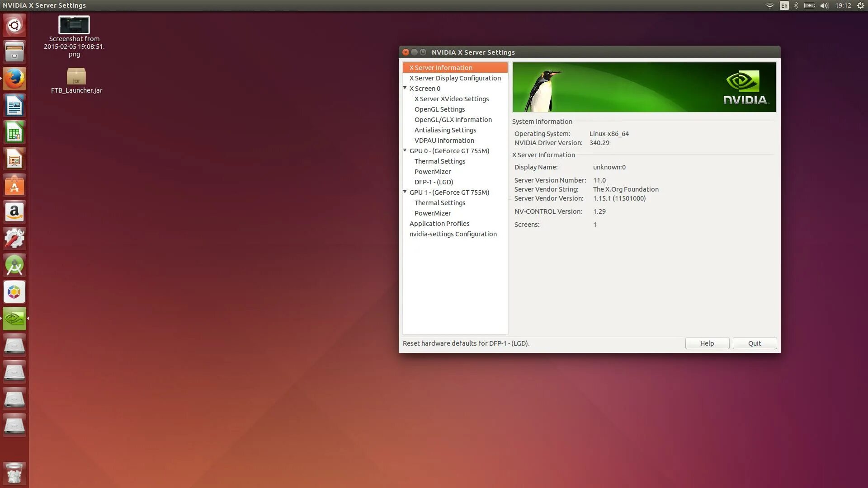The height and width of the screenshot is (488, 868).
Task: Open PowerMizer under GPU 1
Action: 433,213
